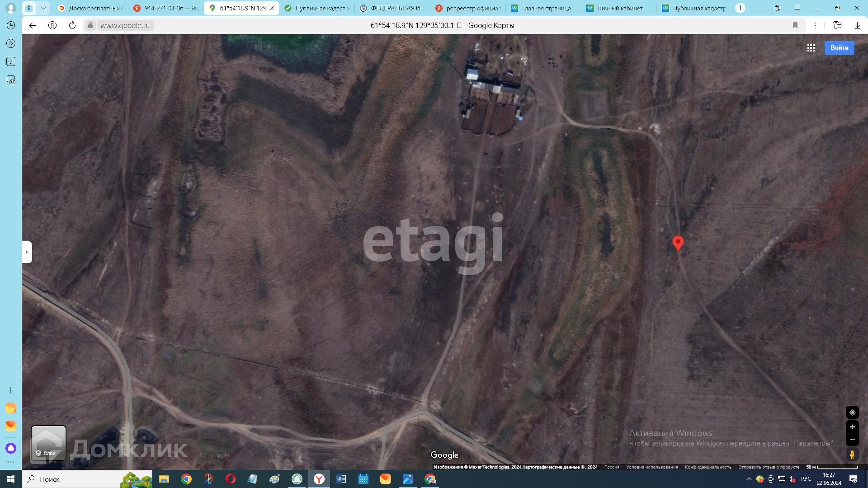
Task: Switch to Личный кабинет tab
Action: (619, 8)
